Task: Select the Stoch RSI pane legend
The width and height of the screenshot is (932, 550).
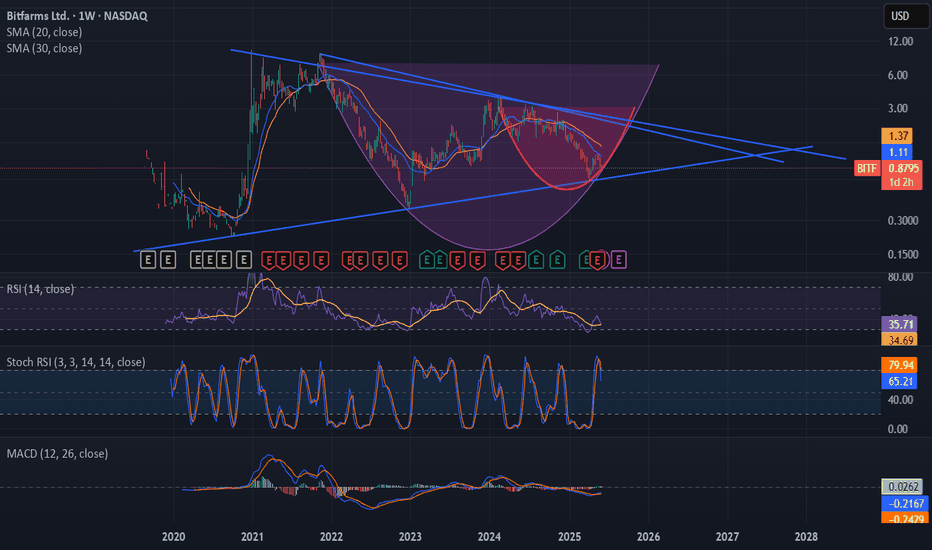Action: click(75, 362)
